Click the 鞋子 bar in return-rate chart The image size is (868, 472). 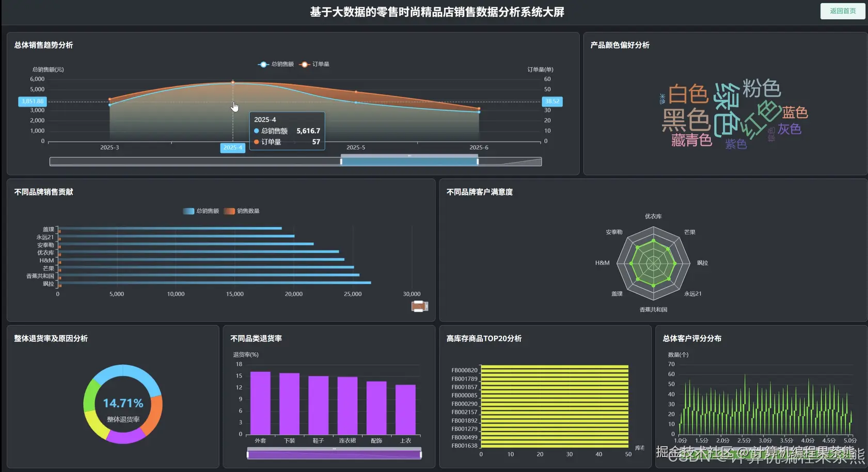(318, 405)
